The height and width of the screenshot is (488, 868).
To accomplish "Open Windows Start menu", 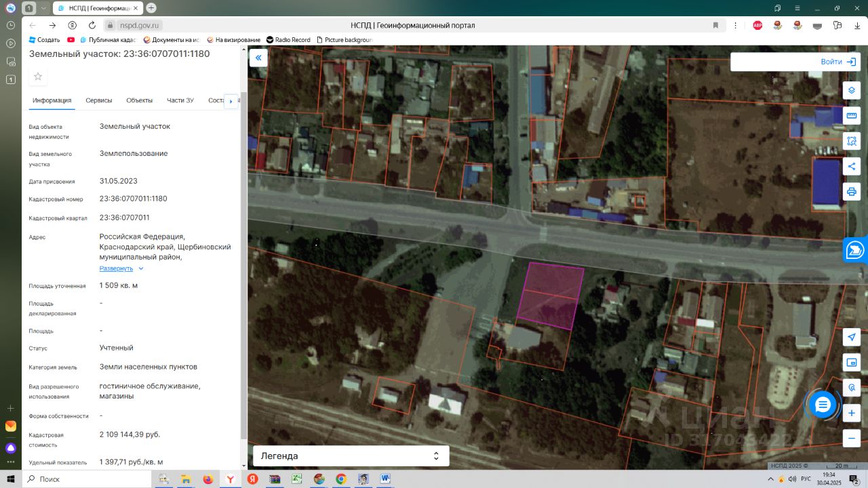I will tap(11, 479).
